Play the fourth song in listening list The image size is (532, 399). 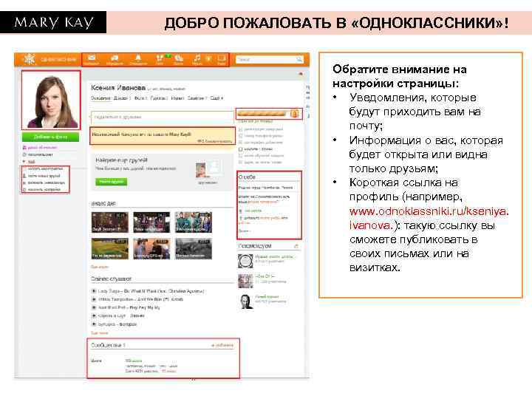[x=94, y=316]
